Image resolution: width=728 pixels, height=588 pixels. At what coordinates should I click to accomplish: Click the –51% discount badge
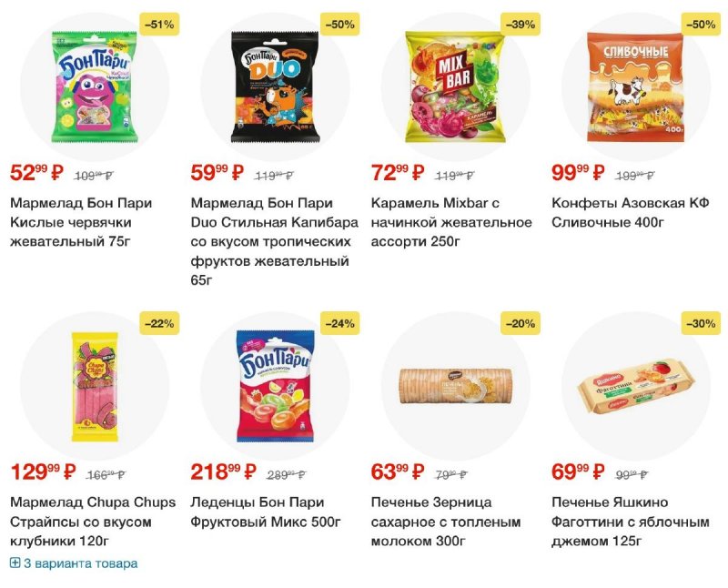click(159, 25)
